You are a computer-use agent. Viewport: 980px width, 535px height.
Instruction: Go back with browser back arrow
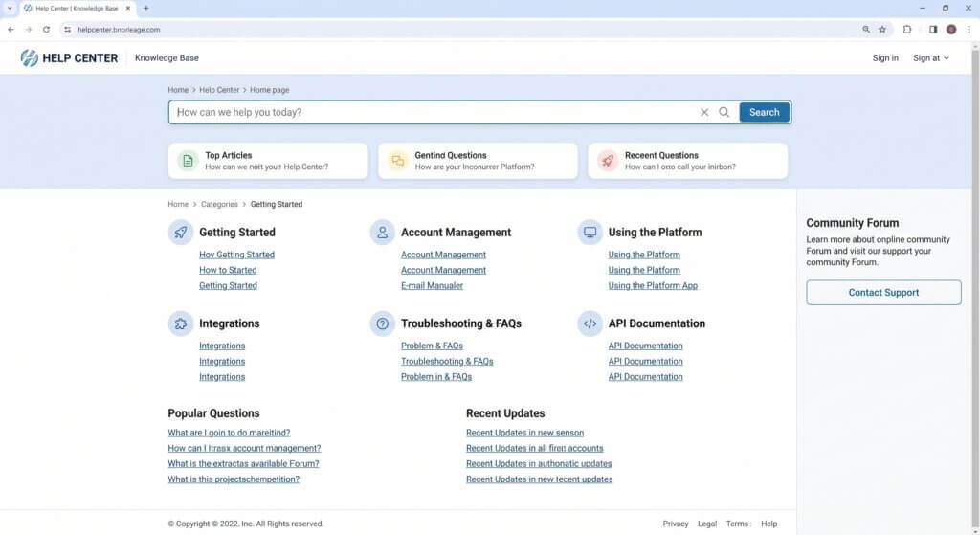[x=11, y=30]
